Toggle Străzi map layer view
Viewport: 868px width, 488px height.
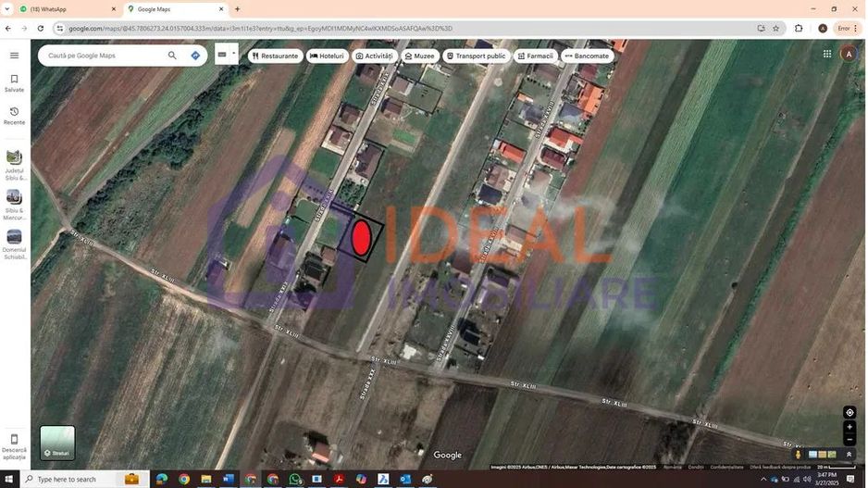[x=57, y=443]
